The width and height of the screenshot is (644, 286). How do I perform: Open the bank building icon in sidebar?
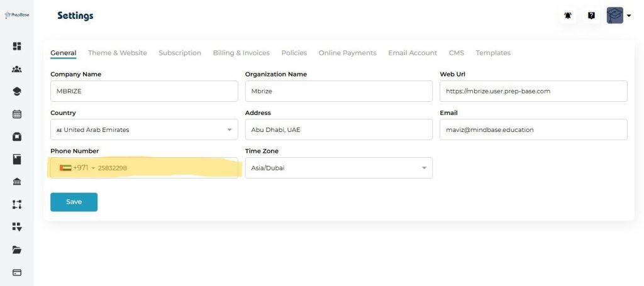pyautogui.click(x=17, y=182)
